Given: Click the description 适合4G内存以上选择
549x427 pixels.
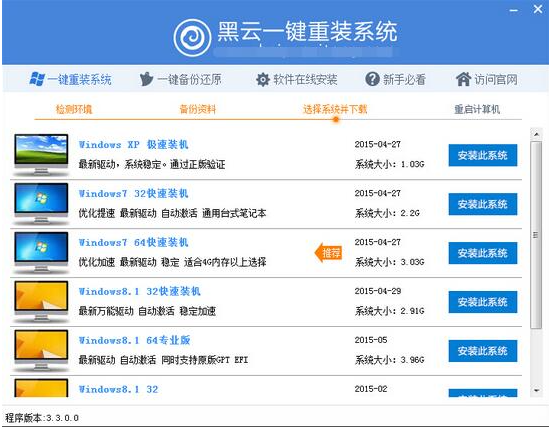Looking at the screenshot, I should [x=225, y=262].
